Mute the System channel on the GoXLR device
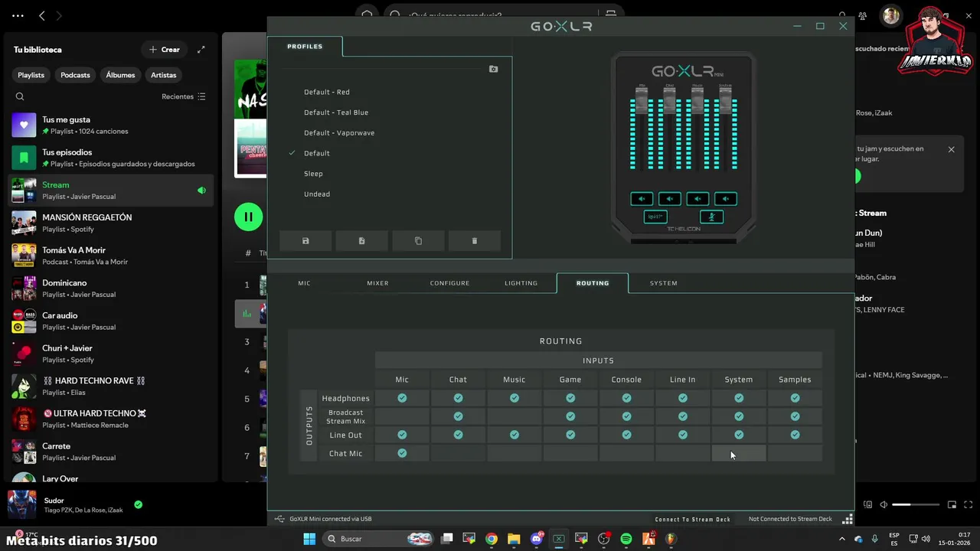 tap(725, 199)
